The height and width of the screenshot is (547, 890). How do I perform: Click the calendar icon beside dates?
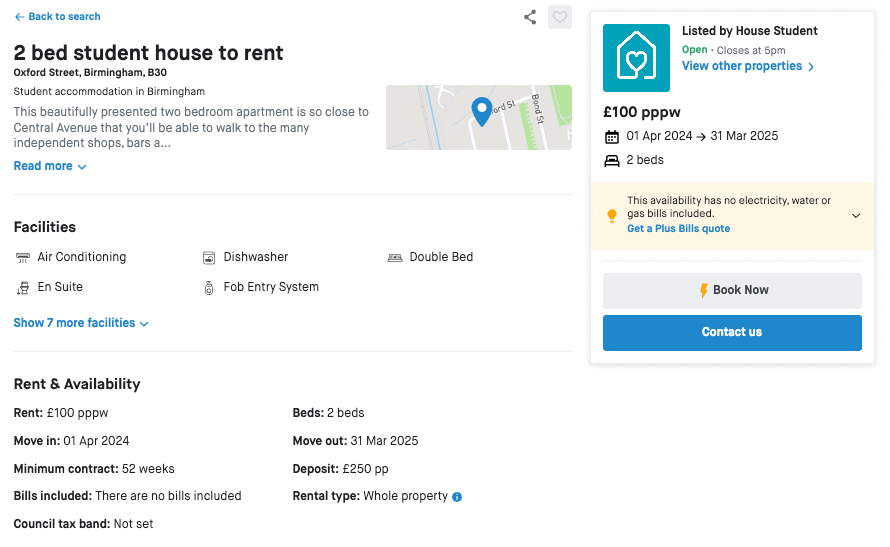tap(612, 137)
